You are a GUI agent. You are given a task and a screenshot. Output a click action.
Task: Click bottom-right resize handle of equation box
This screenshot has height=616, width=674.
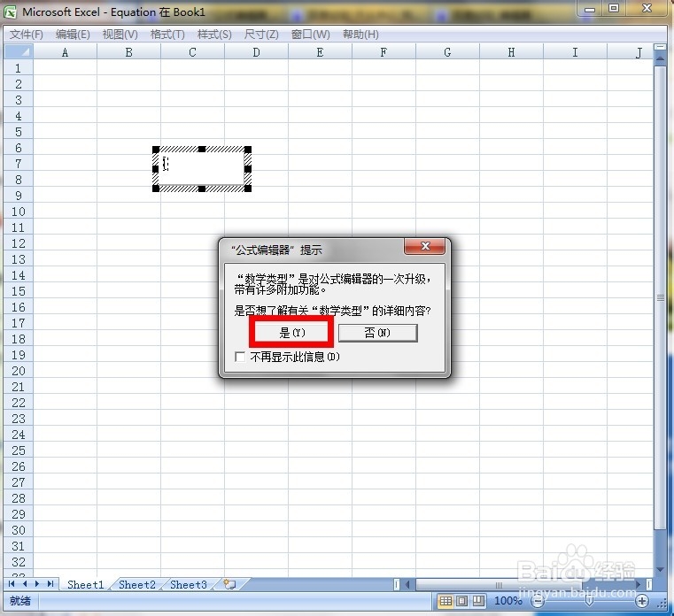point(248,189)
